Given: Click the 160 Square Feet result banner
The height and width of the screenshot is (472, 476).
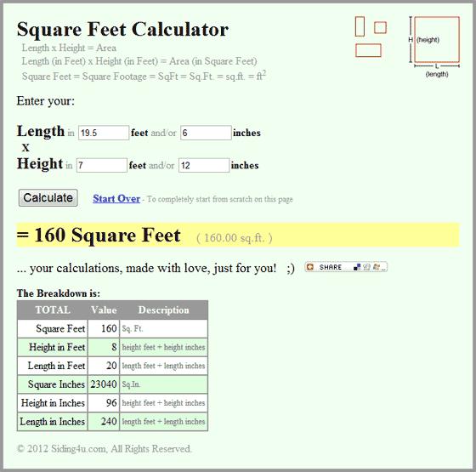Looking at the screenshot, I should [x=238, y=236].
